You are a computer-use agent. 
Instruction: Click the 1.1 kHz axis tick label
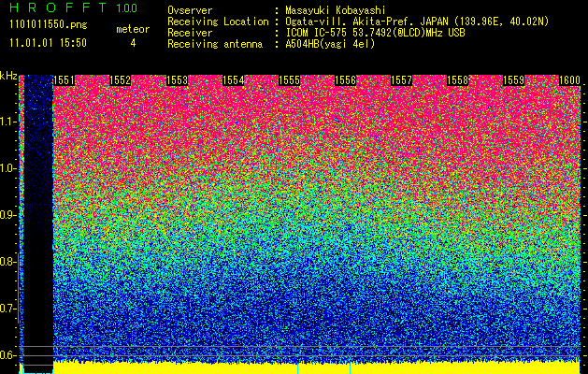pos(8,122)
